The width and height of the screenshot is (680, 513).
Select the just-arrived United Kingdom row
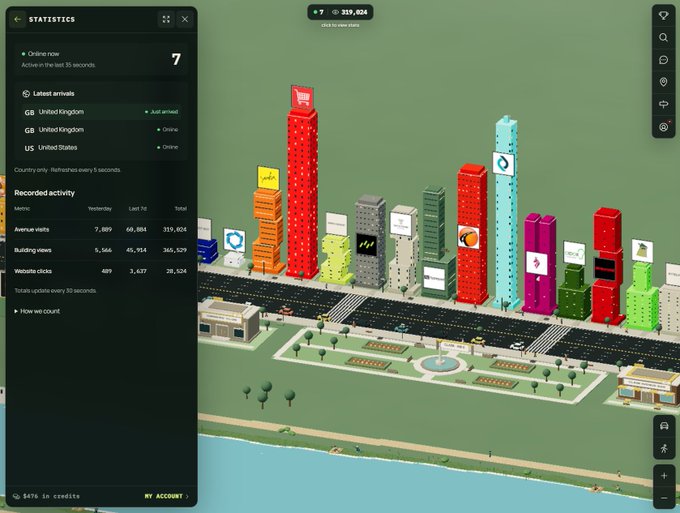click(x=101, y=112)
